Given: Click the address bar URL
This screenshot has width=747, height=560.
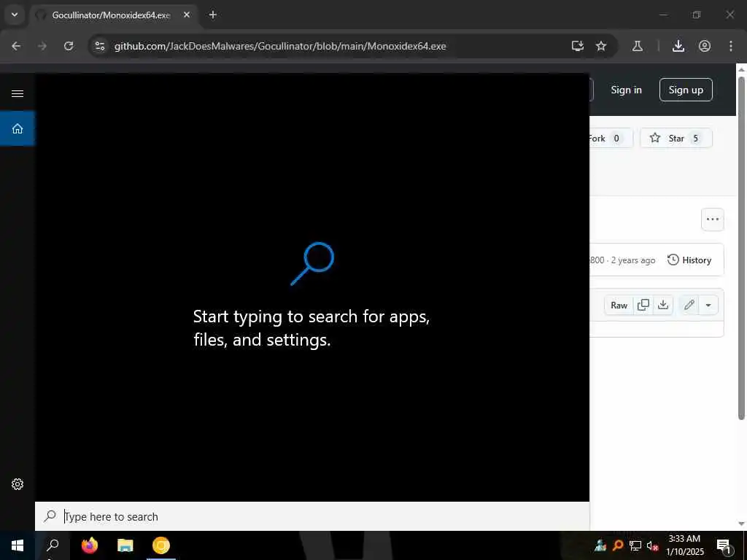Looking at the screenshot, I should (280, 46).
